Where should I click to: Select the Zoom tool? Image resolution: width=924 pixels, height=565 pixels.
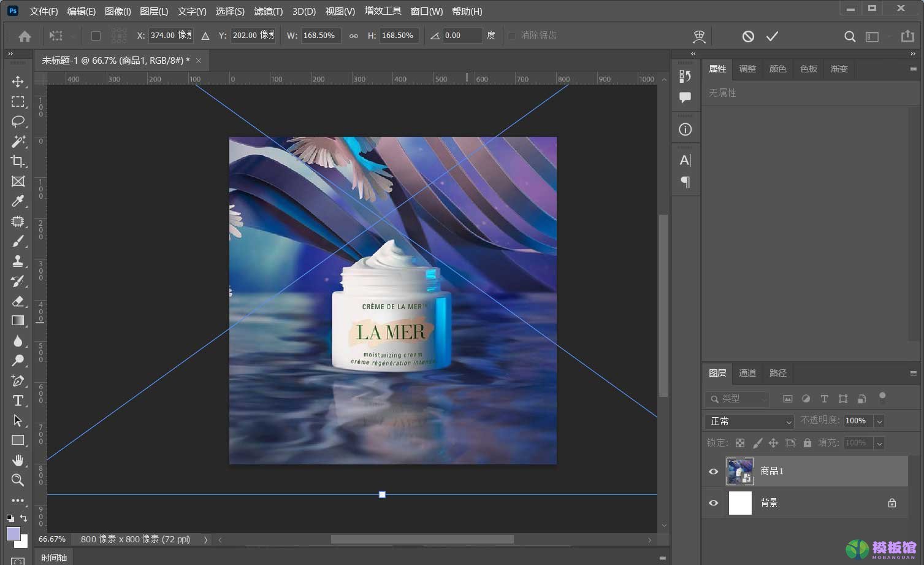pyautogui.click(x=18, y=480)
